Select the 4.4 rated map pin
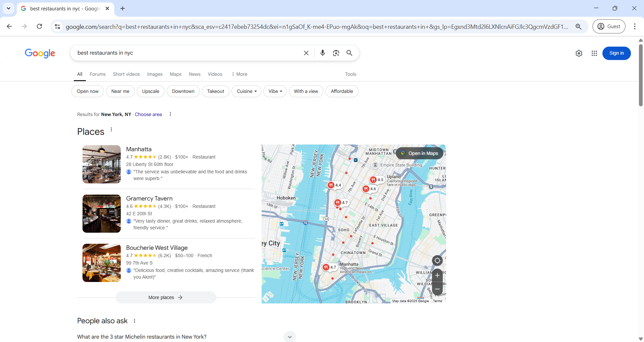Screen dimensions: 644x342 335,185
